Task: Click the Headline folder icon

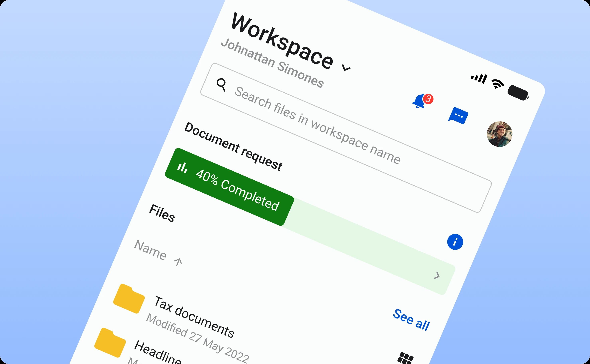Action: (x=110, y=342)
